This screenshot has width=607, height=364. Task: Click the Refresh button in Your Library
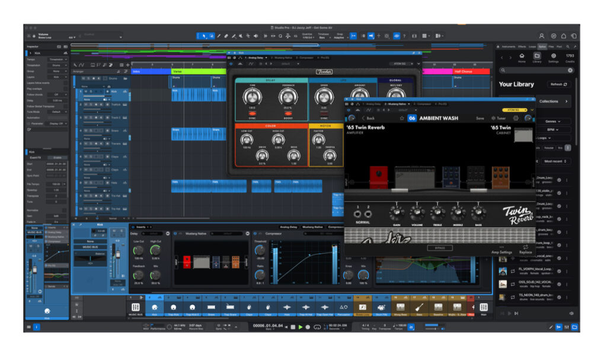558,84
